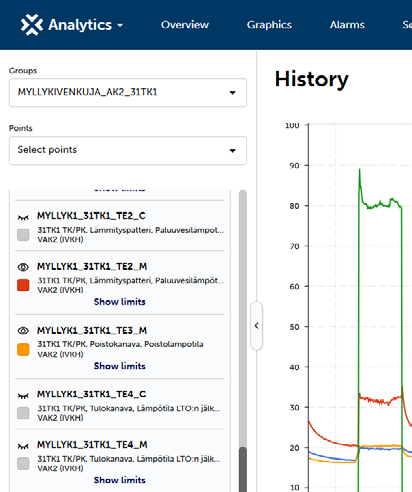Open the Graphics tab
This screenshot has width=412, height=492.
click(269, 25)
